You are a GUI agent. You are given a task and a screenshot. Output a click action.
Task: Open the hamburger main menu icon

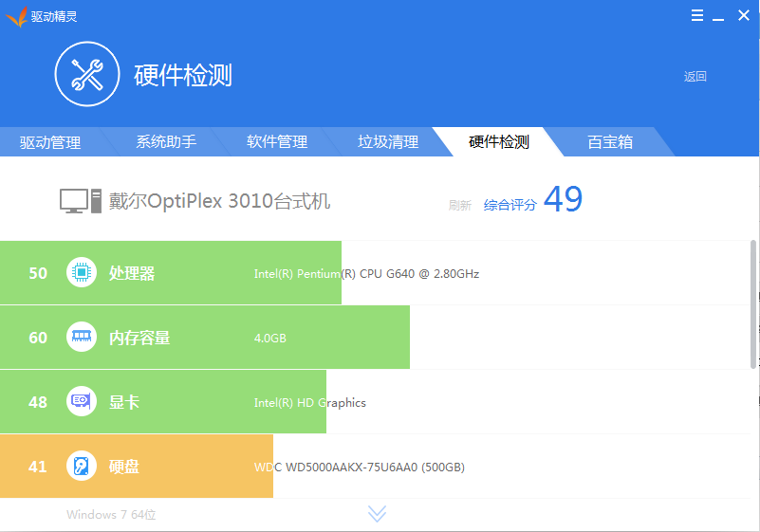tap(697, 15)
